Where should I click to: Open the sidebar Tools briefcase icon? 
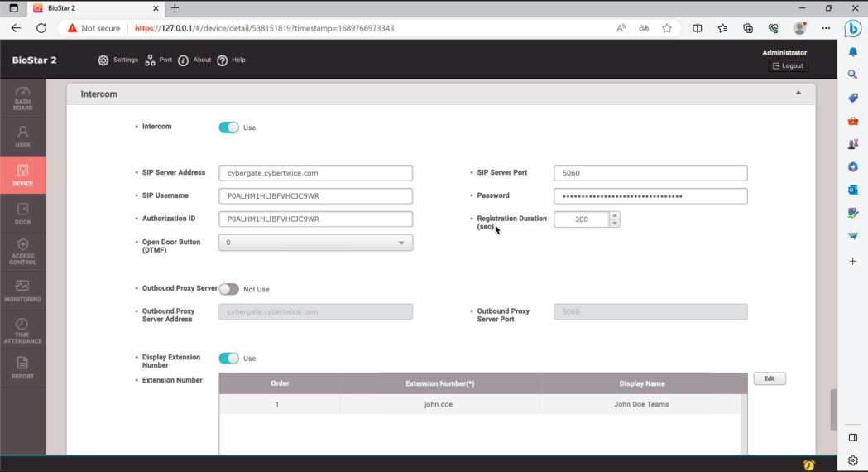pyautogui.click(x=853, y=121)
